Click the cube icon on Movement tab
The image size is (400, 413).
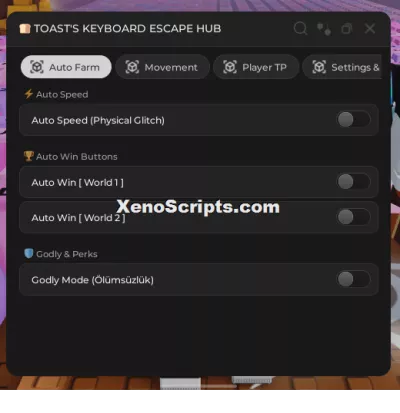pos(132,67)
